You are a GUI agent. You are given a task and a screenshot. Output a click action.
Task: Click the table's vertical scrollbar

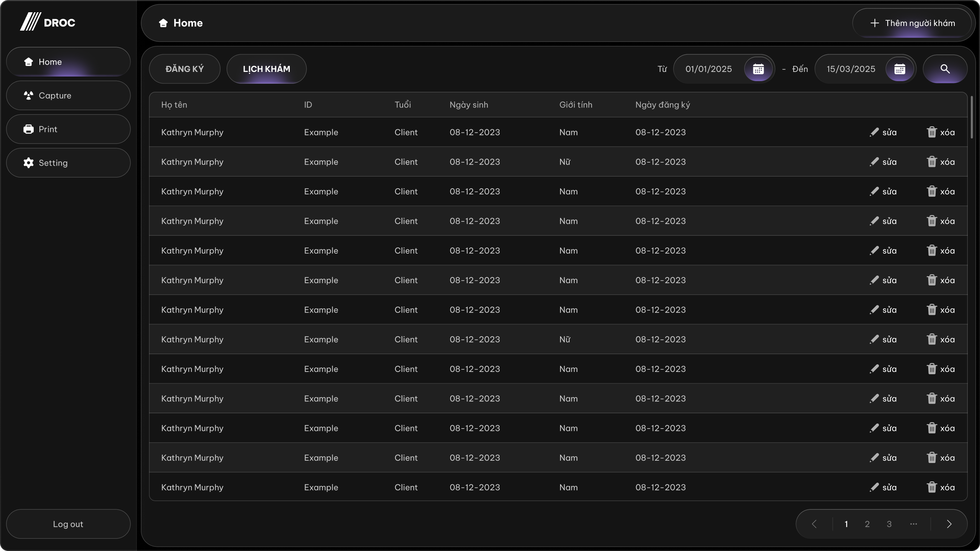pyautogui.click(x=972, y=117)
